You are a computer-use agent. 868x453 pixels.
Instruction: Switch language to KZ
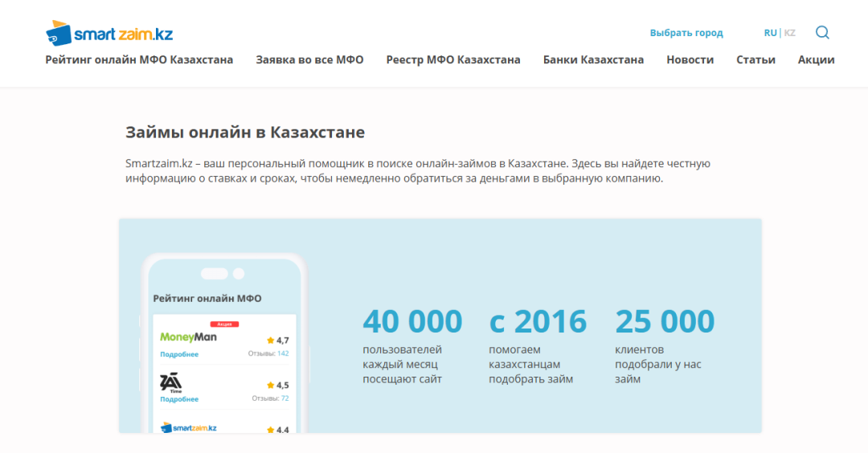click(x=790, y=33)
